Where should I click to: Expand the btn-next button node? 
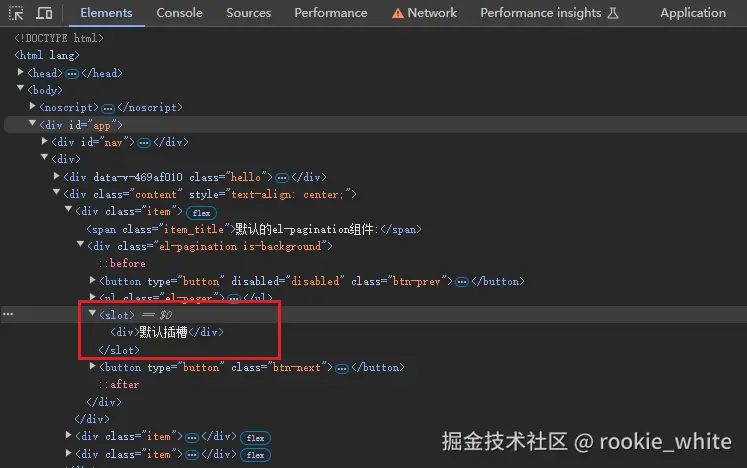92,366
